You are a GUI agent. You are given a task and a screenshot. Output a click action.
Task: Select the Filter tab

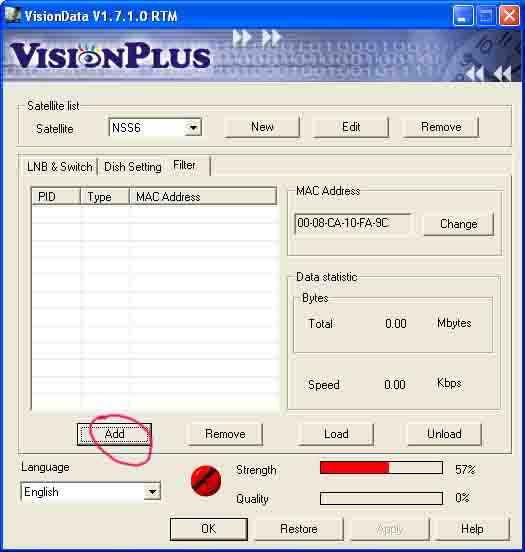click(184, 165)
